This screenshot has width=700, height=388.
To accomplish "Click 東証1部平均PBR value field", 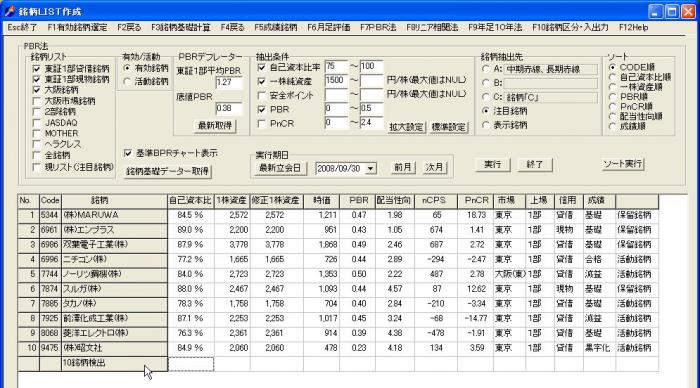I will click(x=229, y=83).
